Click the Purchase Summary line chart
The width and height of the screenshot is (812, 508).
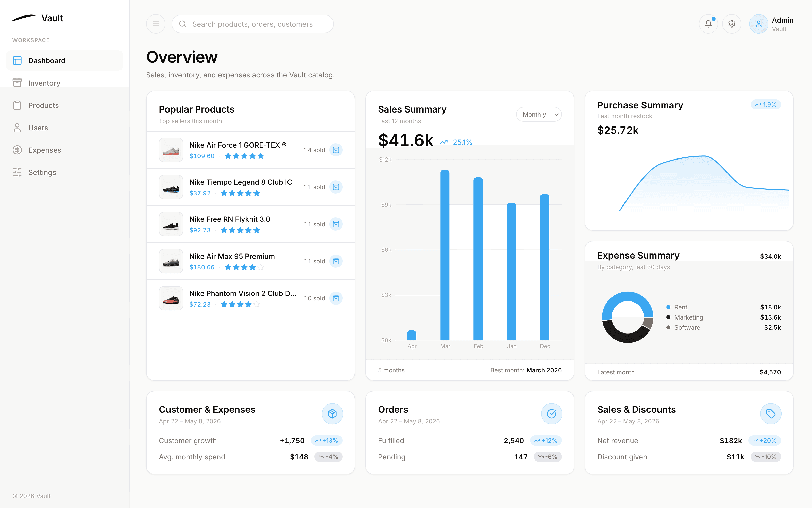pyautogui.click(x=704, y=183)
